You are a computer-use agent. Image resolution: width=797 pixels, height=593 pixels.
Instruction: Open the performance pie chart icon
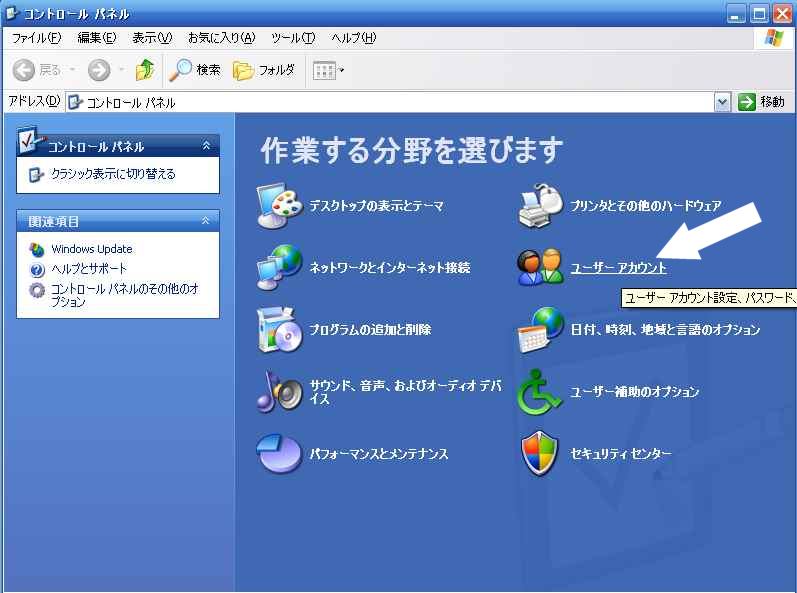coord(279,453)
